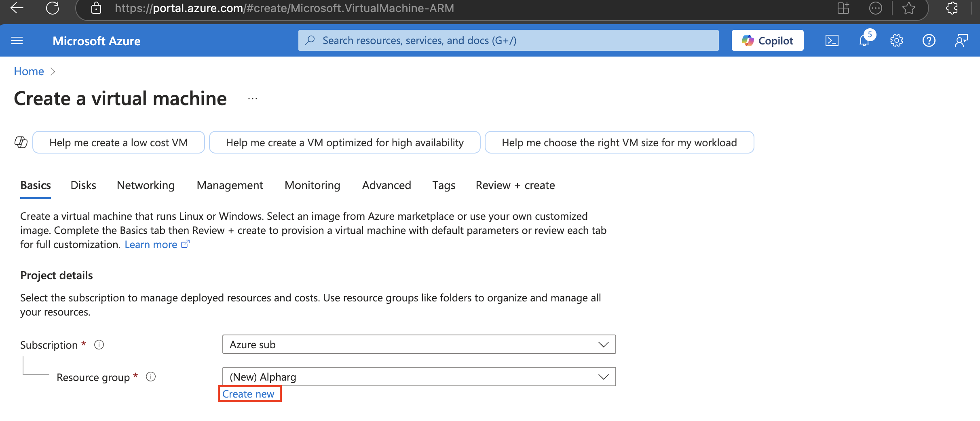
Task: Open the Advanced tab
Action: tap(387, 185)
